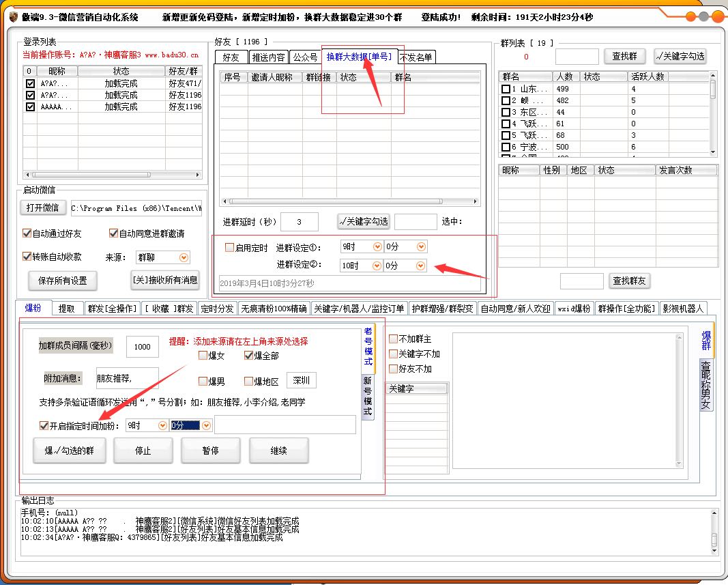Check the 爆地区 option
Image resolution: width=728 pixels, height=585 pixels.
pyautogui.click(x=248, y=382)
